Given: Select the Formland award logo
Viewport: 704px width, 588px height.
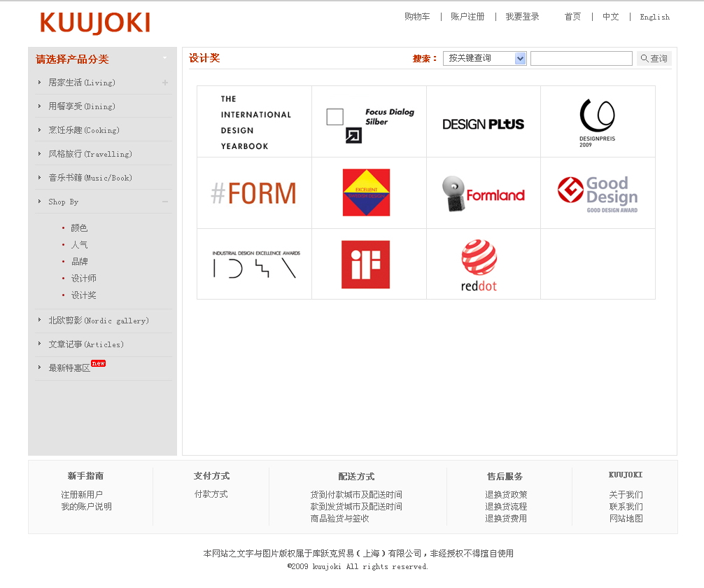Looking at the screenshot, I should [483, 194].
